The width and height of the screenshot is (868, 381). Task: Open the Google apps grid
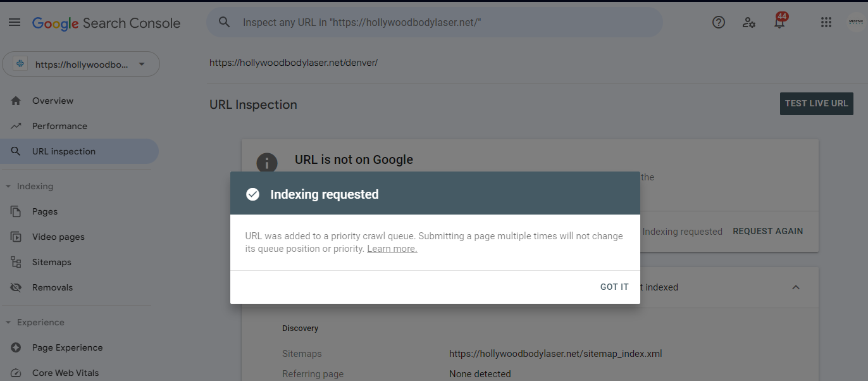pyautogui.click(x=826, y=23)
